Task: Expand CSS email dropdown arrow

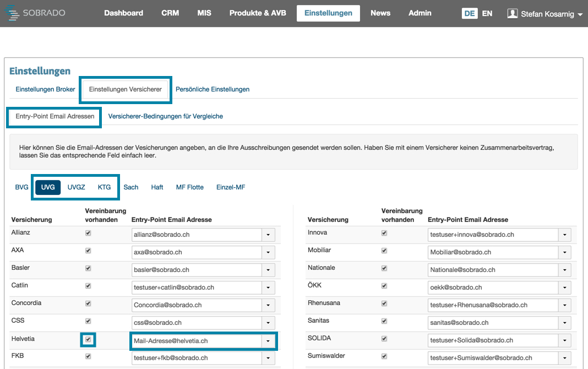Action: tap(268, 323)
